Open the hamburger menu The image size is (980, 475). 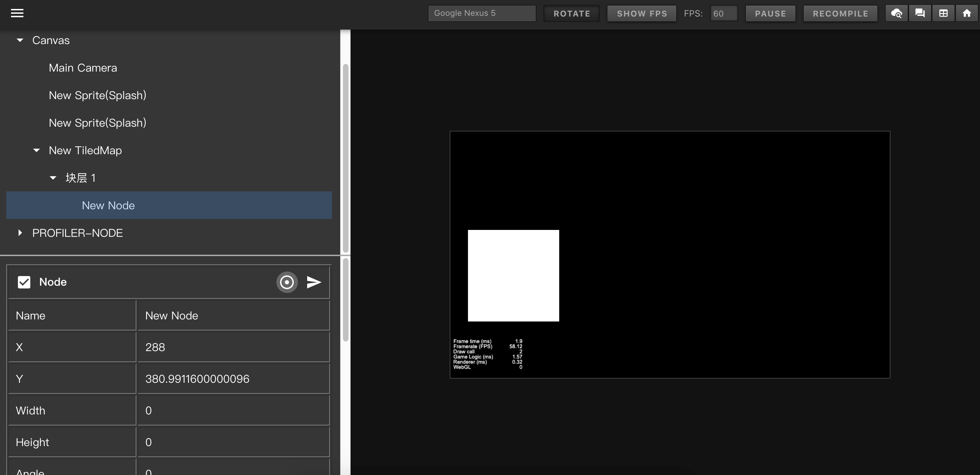[x=17, y=13]
